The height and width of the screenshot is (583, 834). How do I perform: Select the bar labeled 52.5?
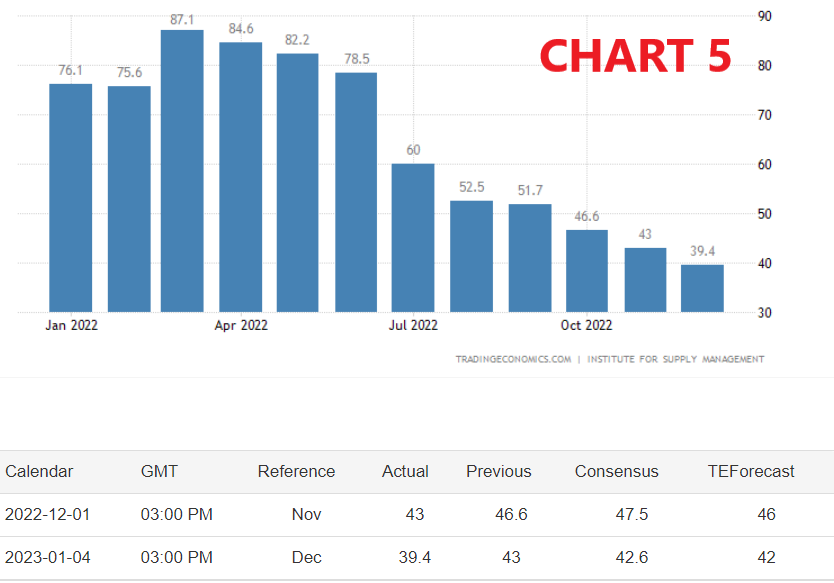click(x=471, y=256)
